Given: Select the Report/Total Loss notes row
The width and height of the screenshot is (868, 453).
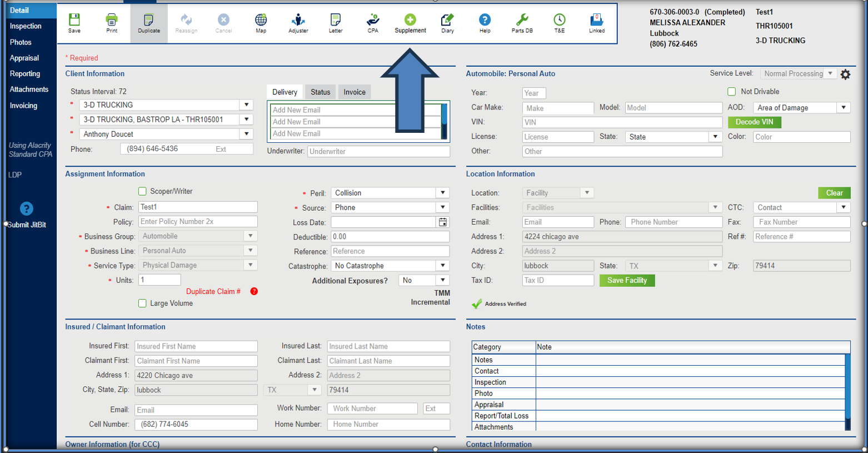Looking at the screenshot, I should click(x=659, y=416).
